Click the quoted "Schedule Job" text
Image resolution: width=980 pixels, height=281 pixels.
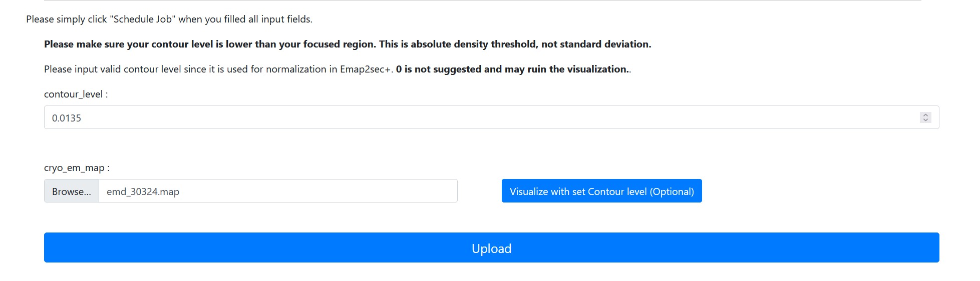tap(142, 19)
